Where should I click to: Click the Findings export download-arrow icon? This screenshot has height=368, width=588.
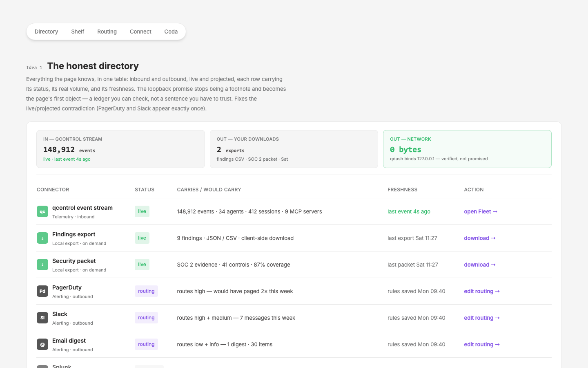pyautogui.click(x=42, y=238)
